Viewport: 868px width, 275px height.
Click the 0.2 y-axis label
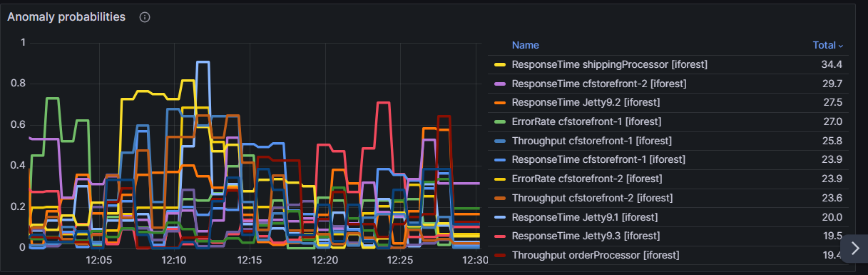pos(19,206)
